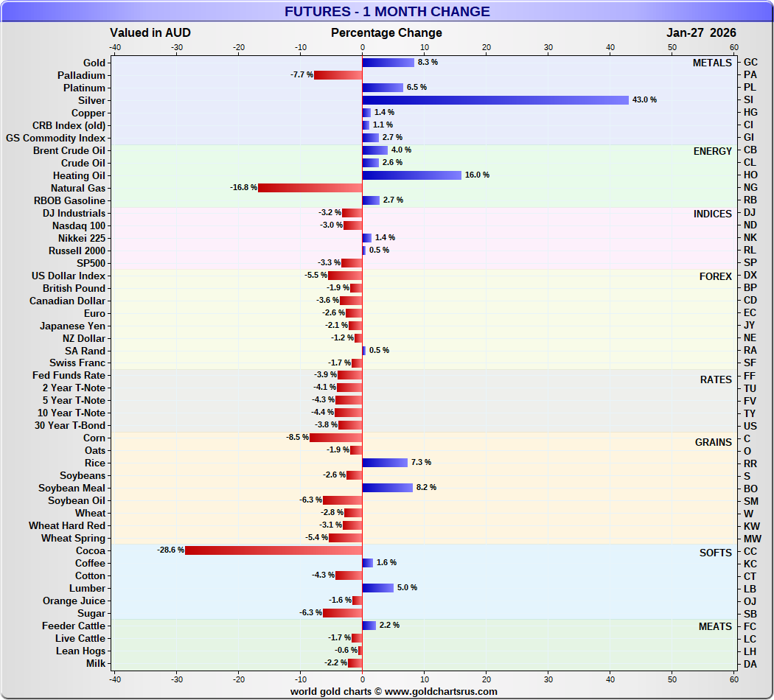This screenshot has height=700, width=774.
Task: Click the Heating Oil 16.0 % bar
Action: click(412, 175)
